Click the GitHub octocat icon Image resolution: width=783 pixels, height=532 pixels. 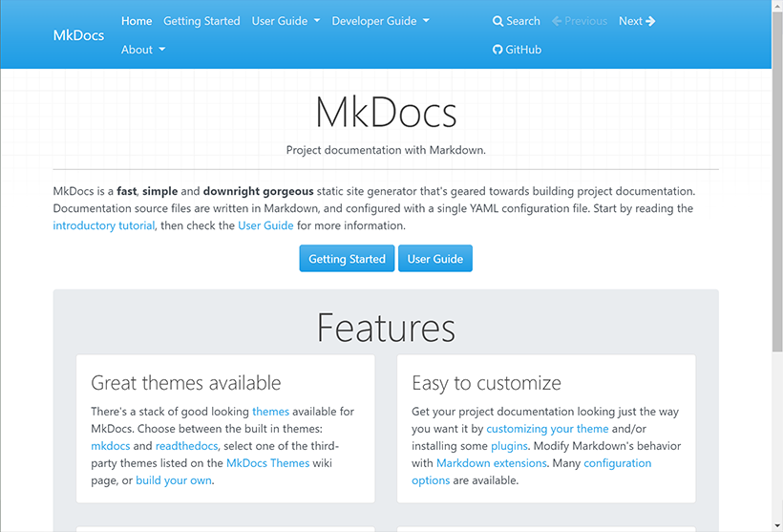pyautogui.click(x=497, y=50)
